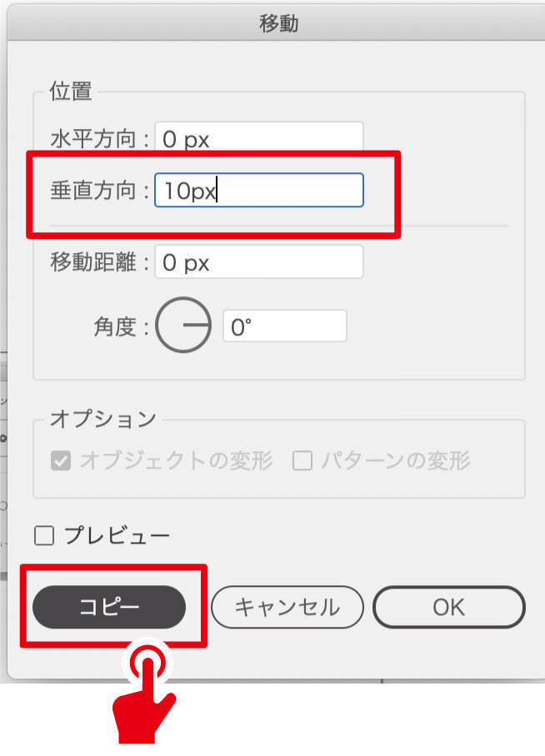Click the 角度 degree input field
Image resolution: width=545 pixels, height=756 pixels.
point(284,326)
